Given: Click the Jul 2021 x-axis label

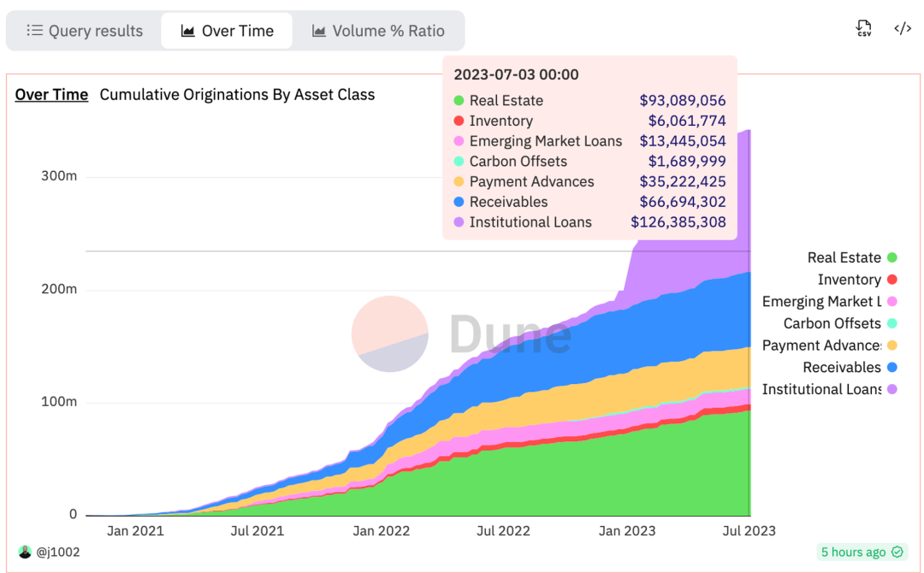Looking at the screenshot, I should click(257, 530).
